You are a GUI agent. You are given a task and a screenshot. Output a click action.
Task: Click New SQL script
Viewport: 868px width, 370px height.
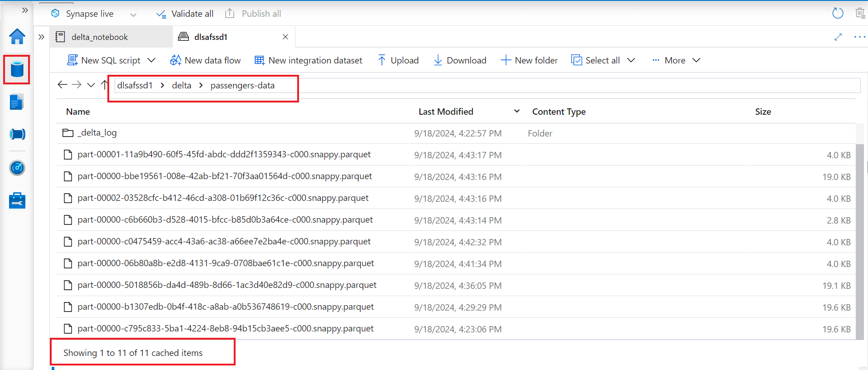pos(104,60)
